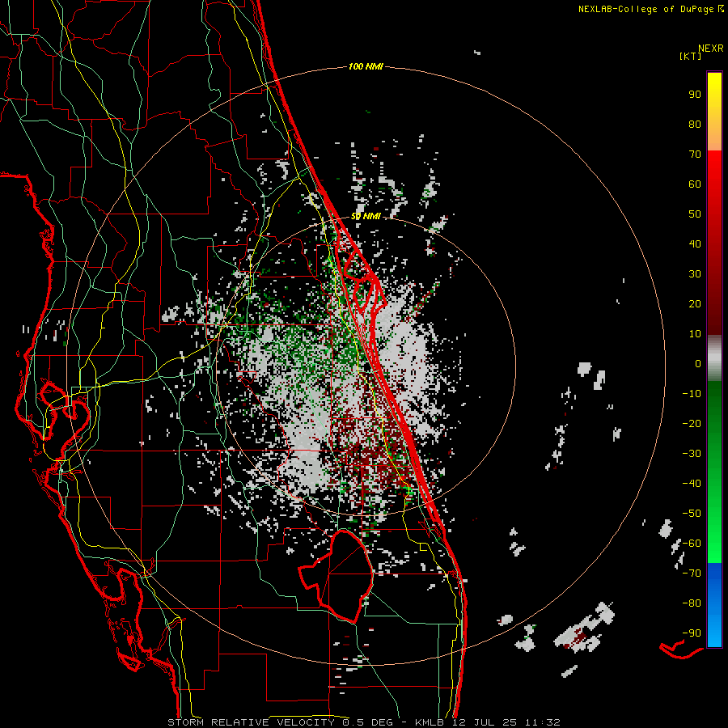The height and width of the screenshot is (728, 728).
Task: Click the 40 value on velocity scale
Action: click(x=695, y=244)
